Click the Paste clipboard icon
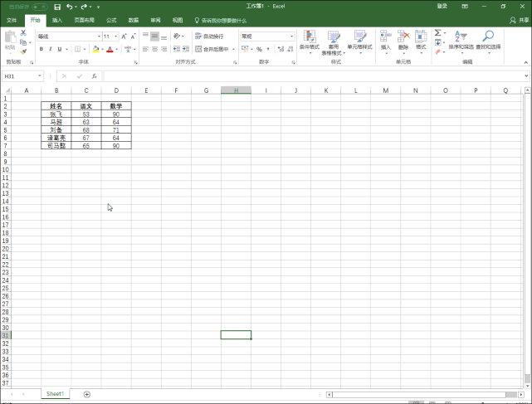Viewport: 532px width, 404px height. [x=10, y=37]
